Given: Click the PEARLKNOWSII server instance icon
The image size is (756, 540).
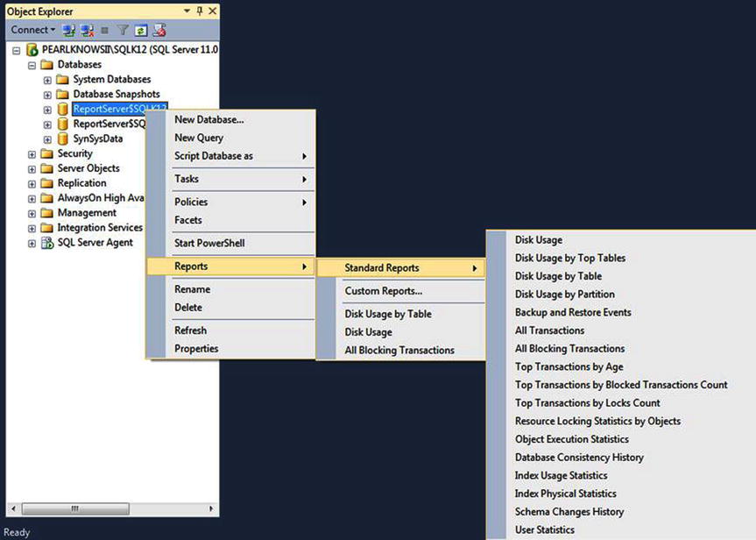Looking at the screenshot, I should click(32, 49).
